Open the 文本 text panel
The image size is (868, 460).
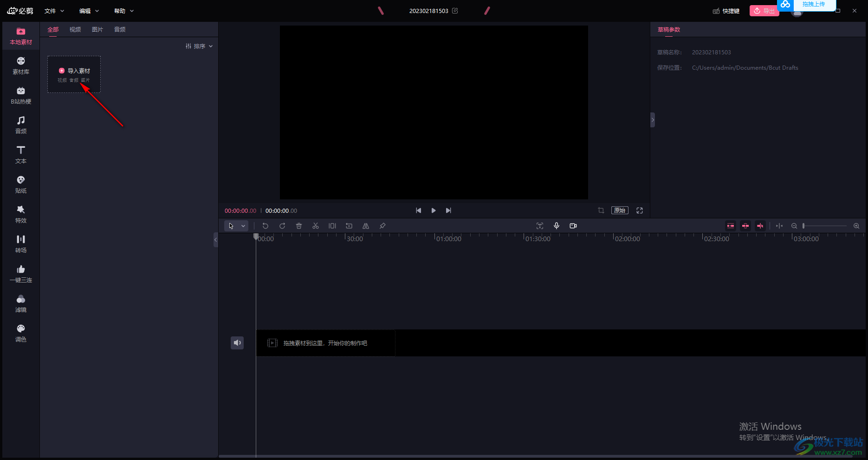tap(21, 155)
